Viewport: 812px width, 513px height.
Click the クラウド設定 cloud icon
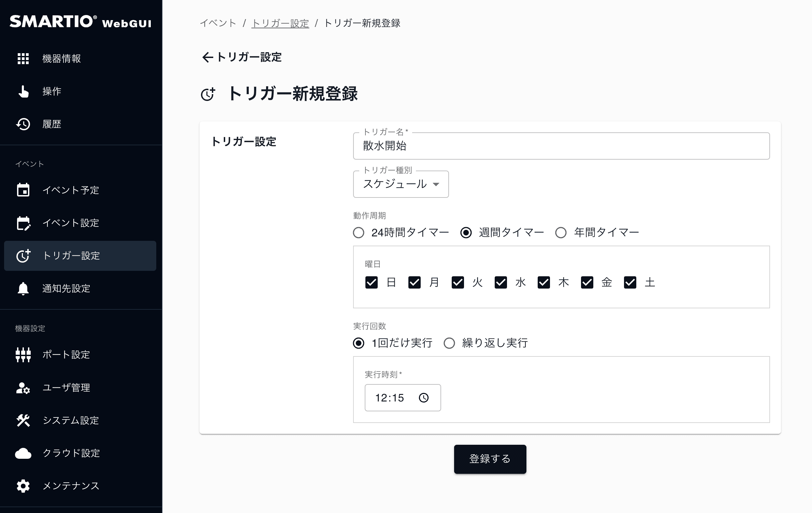pyautogui.click(x=23, y=453)
